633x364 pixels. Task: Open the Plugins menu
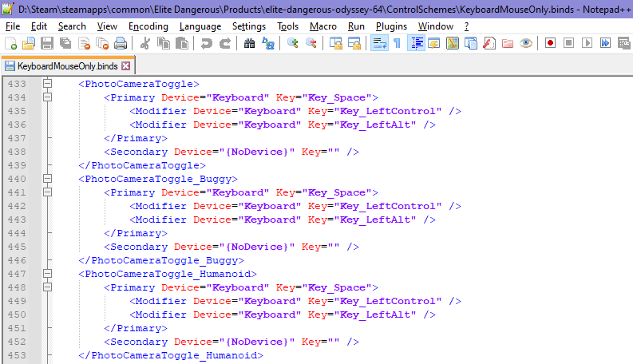tap(391, 26)
